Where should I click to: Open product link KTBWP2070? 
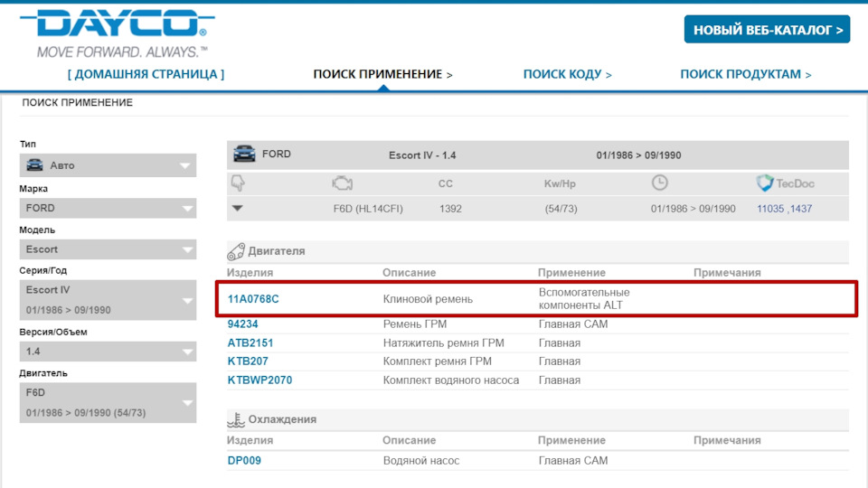tap(259, 380)
